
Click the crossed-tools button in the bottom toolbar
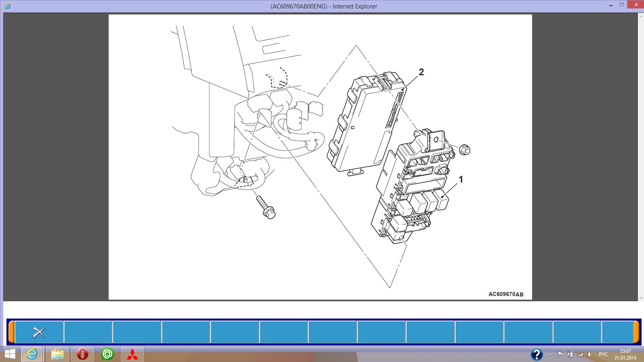[39, 332]
